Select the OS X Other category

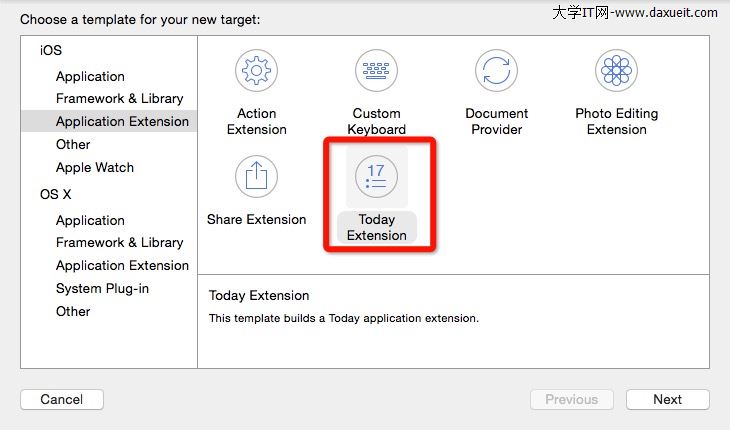click(x=73, y=311)
